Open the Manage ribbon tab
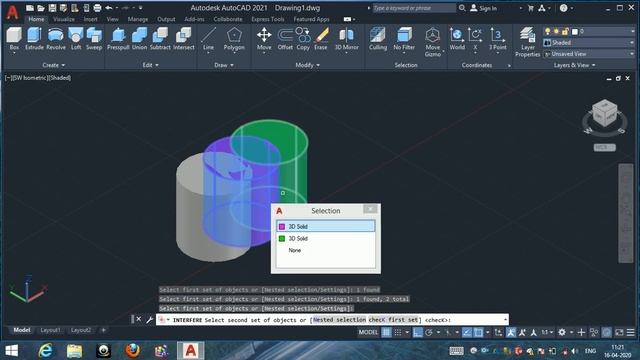This screenshot has width=640, height=360. [x=138, y=19]
